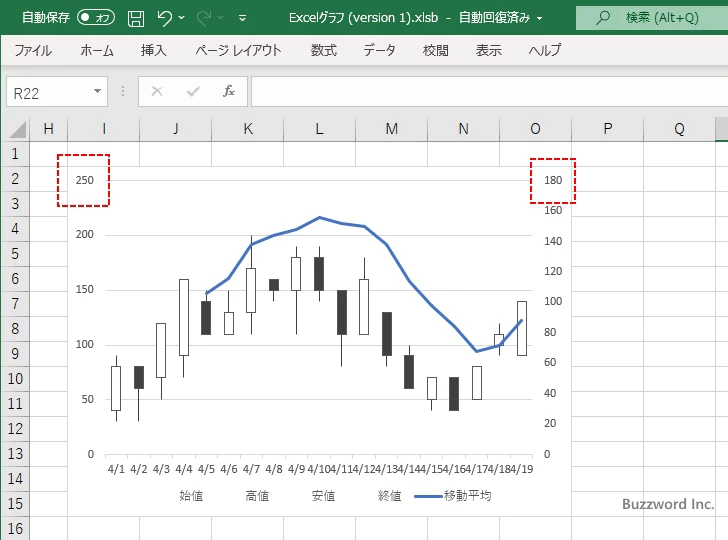
Task: Open Customize Quick Access Toolbar dropdown
Action: [242, 18]
